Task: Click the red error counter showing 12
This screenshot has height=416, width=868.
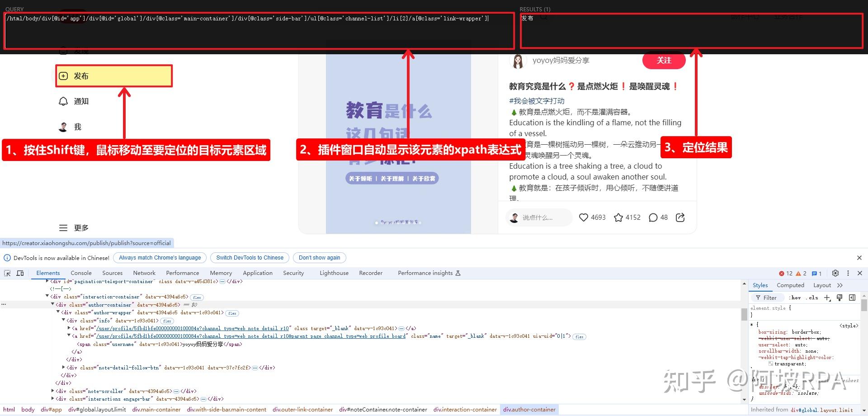Action: tap(785, 273)
